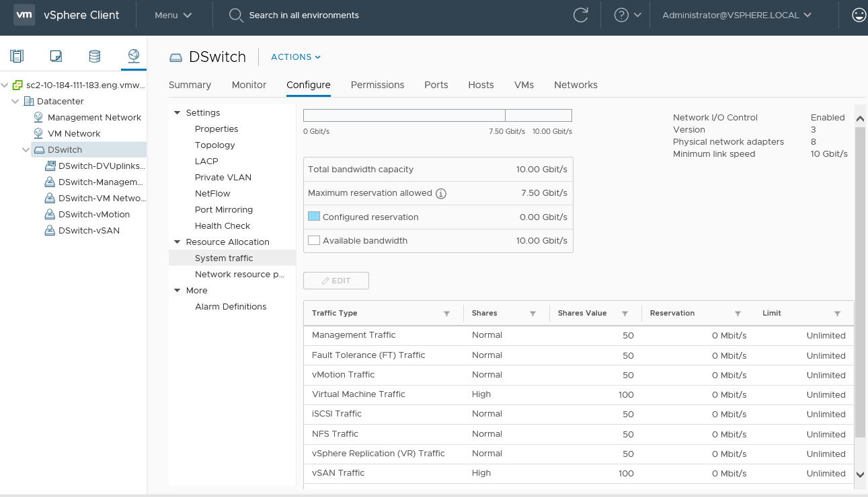Open the ACTIONS dropdown
Screen dimensions: 868x498
click(x=296, y=57)
